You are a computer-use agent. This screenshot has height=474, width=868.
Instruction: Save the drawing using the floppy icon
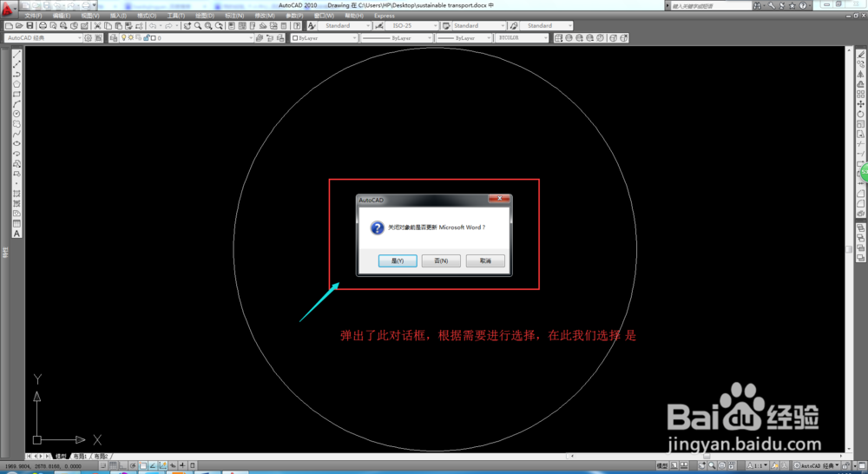[30, 25]
